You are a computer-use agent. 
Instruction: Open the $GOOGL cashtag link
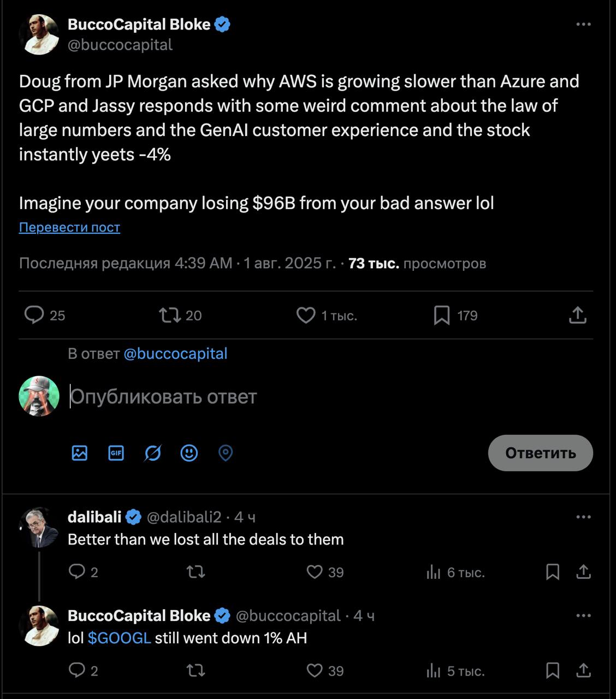[119, 638]
